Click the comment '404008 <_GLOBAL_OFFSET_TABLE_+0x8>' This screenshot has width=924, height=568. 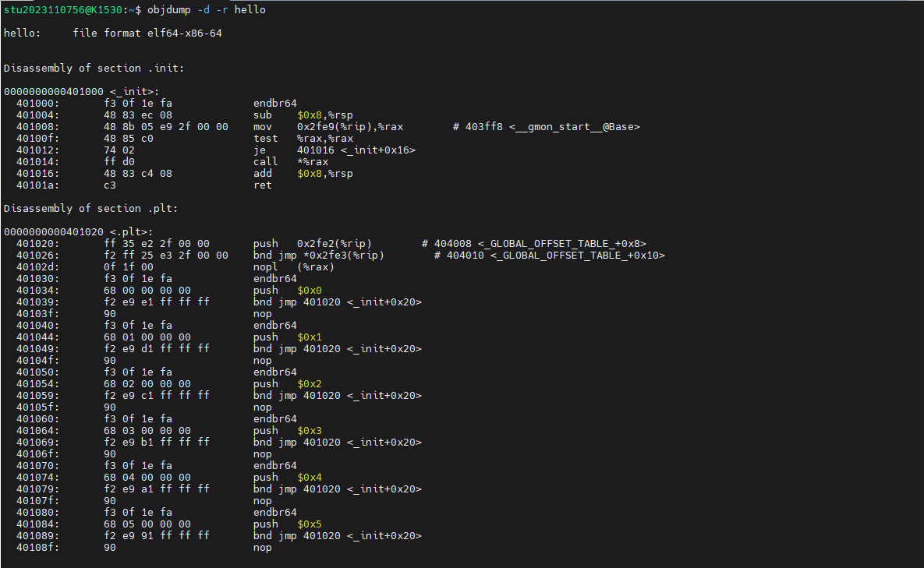pyautogui.click(x=540, y=244)
